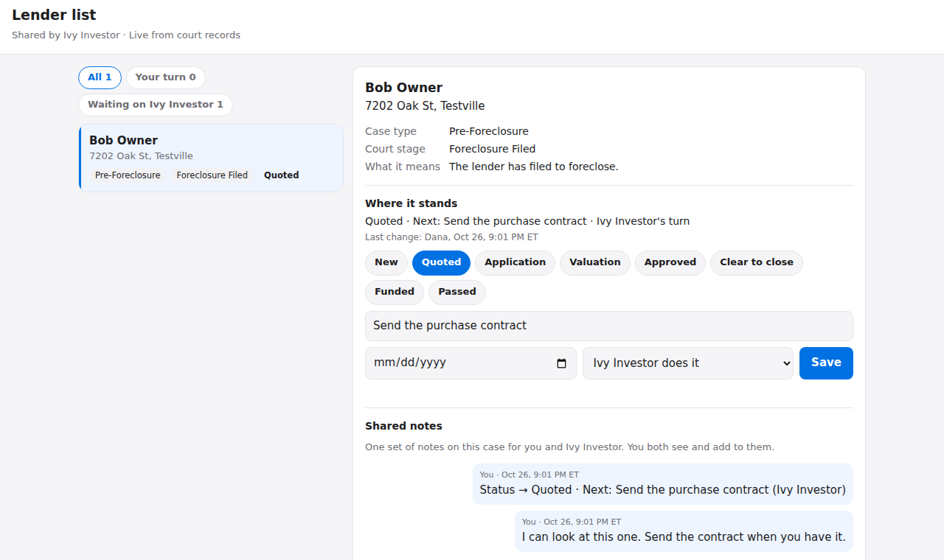This screenshot has width=944, height=560.
Task: Click the Quoted label on Bob Owner card
Action: [282, 175]
